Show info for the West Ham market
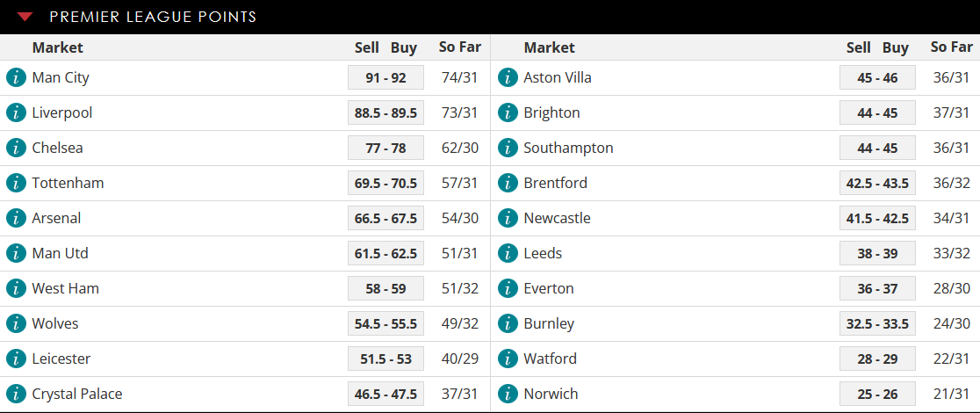This screenshot has width=980, height=413. click(x=16, y=288)
